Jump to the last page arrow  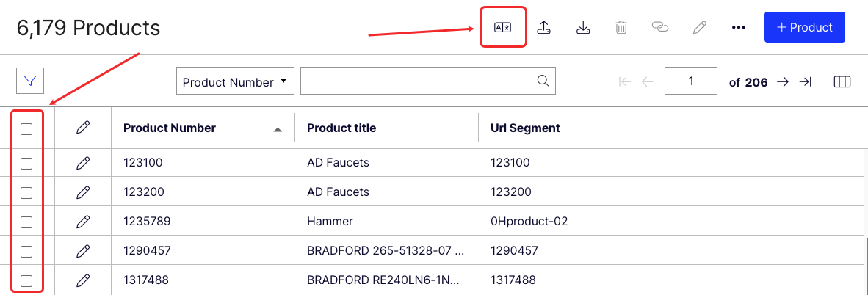(x=806, y=81)
